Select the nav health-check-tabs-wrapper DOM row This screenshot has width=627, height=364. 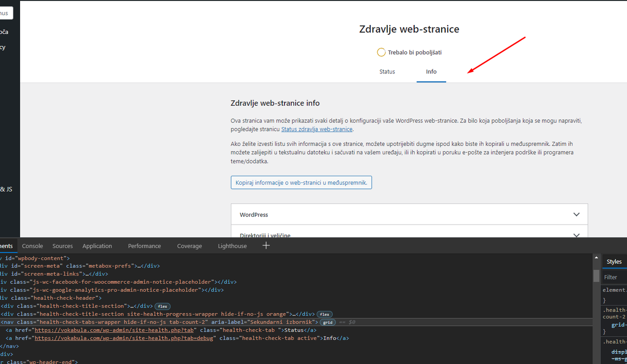click(296, 322)
